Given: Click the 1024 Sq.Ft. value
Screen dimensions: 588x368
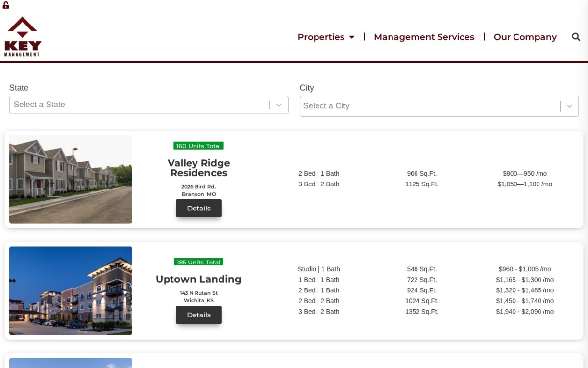Looking at the screenshot, I should pos(422,301).
